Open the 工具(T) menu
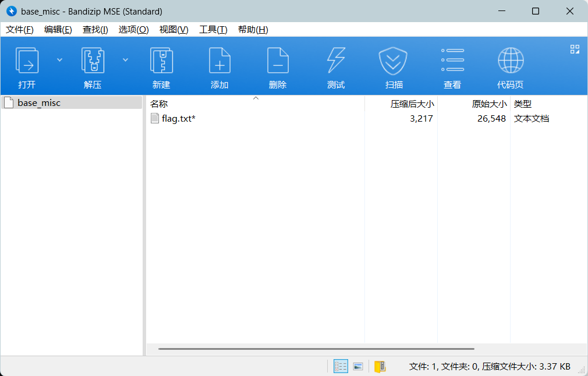The width and height of the screenshot is (588, 376). 213,30
